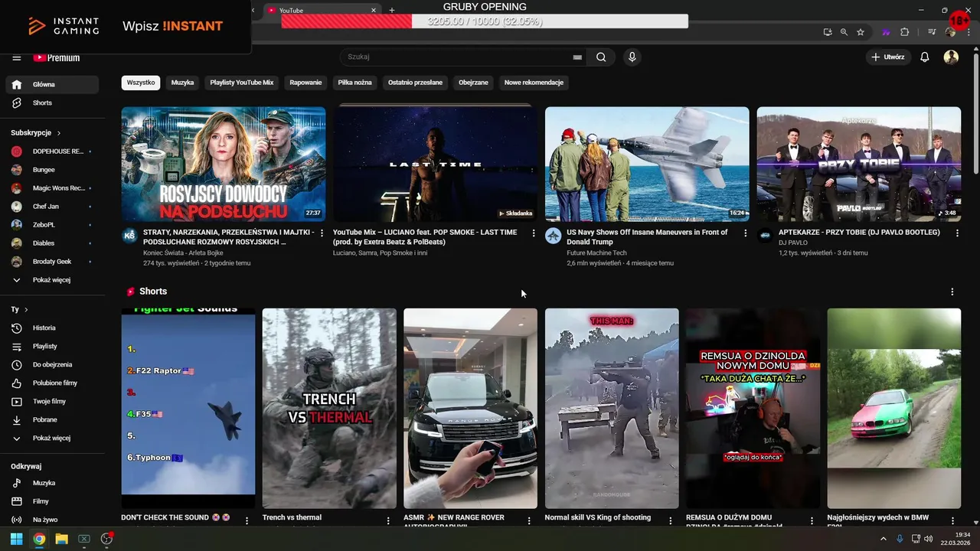The height and width of the screenshot is (551, 980).
Task: Open Shorts in the sidebar
Action: tap(52, 103)
